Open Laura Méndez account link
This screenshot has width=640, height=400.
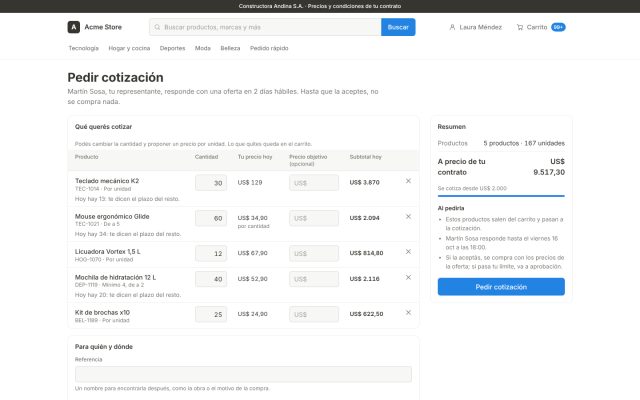(x=476, y=27)
